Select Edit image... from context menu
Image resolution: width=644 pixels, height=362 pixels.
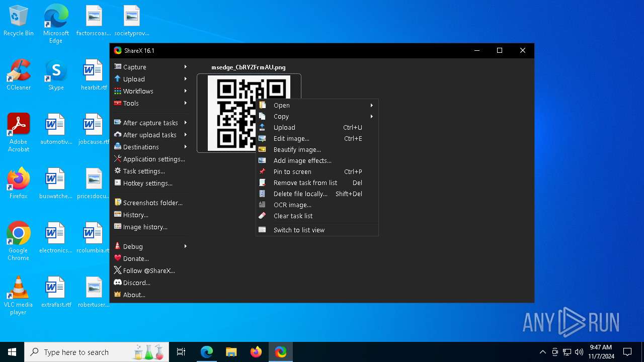(x=317, y=138)
